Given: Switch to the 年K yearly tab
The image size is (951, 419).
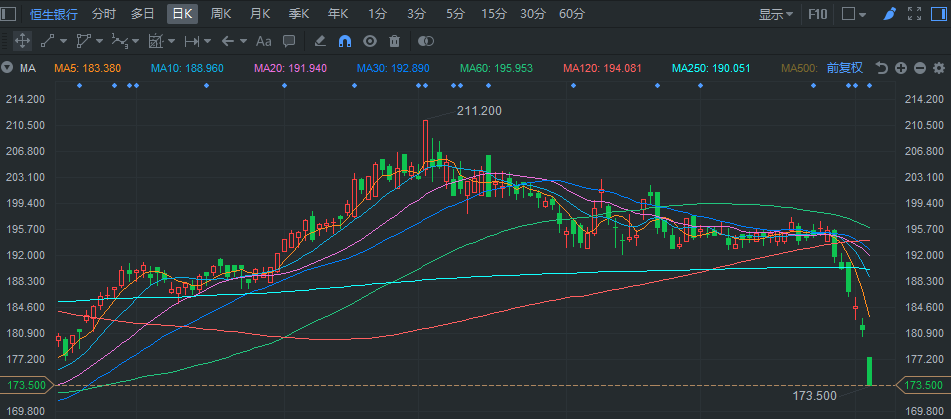Looking at the screenshot, I should 338,13.
